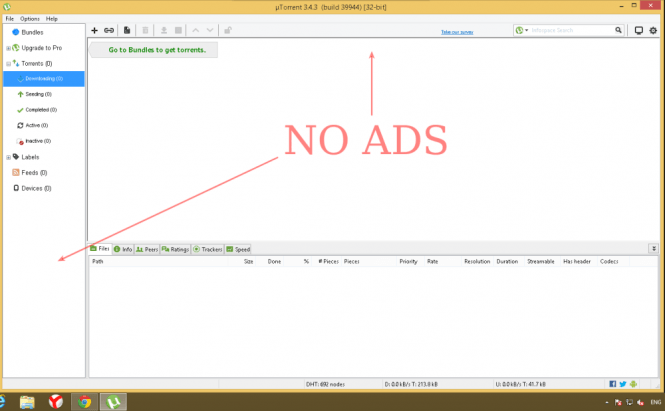
Task: Click the Twitter icon in status bar
Action: tap(623, 384)
